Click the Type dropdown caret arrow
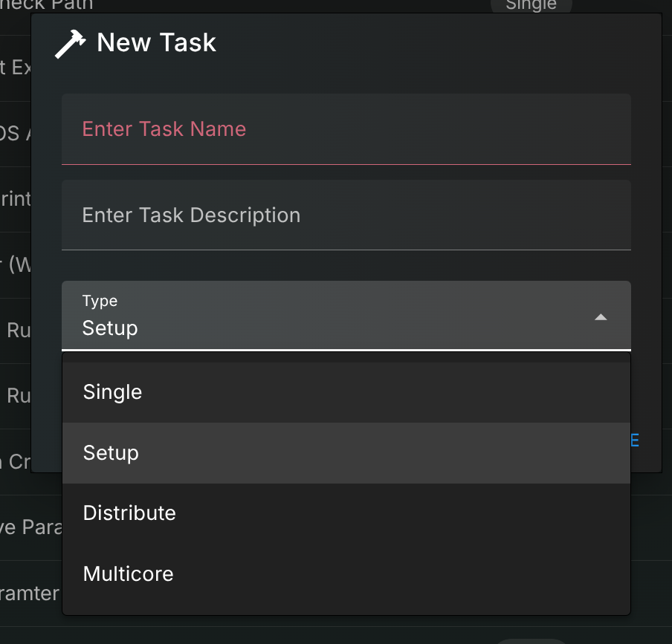This screenshot has width=672, height=644. tap(601, 317)
